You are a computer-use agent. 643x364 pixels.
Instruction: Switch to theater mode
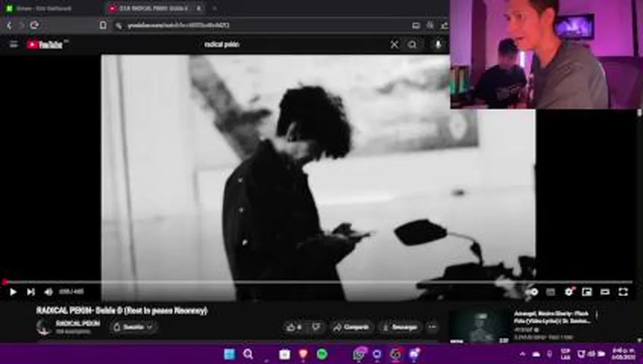(x=605, y=292)
